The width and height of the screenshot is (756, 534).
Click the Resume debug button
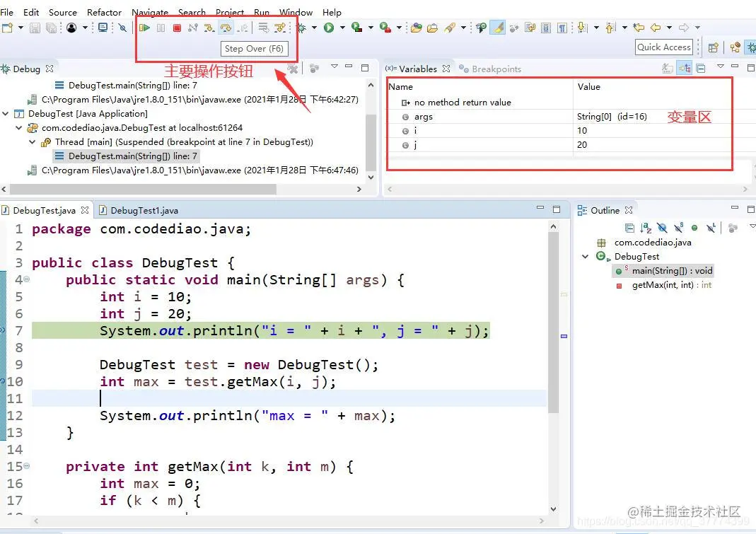pos(144,28)
